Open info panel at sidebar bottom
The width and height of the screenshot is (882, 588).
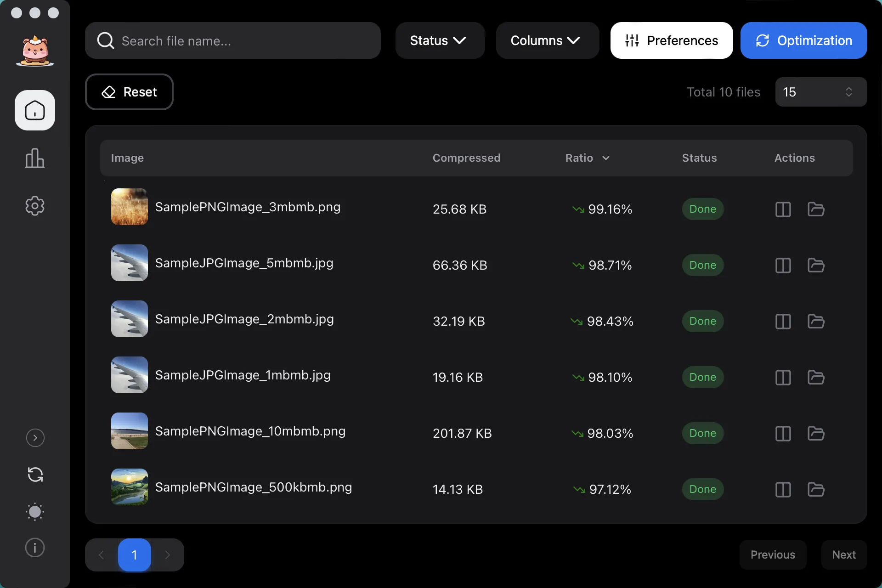pos(34,547)
